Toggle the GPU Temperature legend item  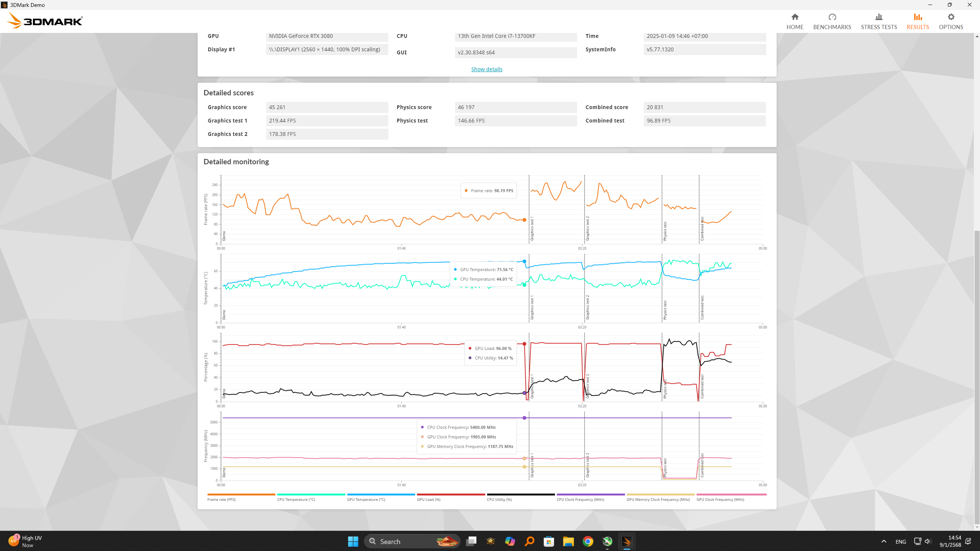(x=381, y=497)
